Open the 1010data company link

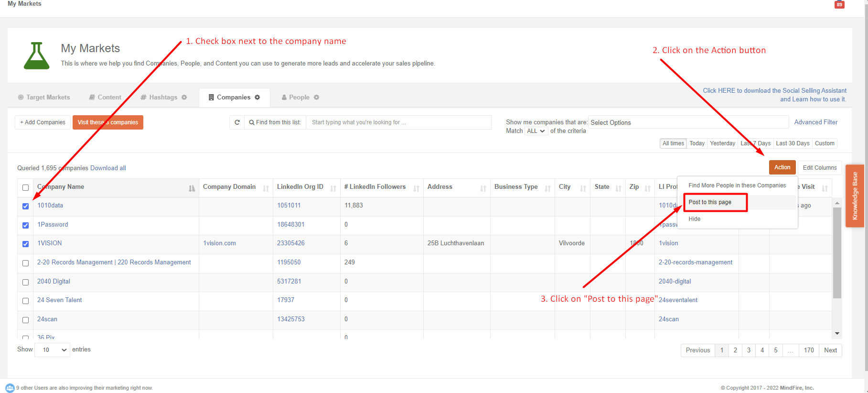(x=50, y=206)
